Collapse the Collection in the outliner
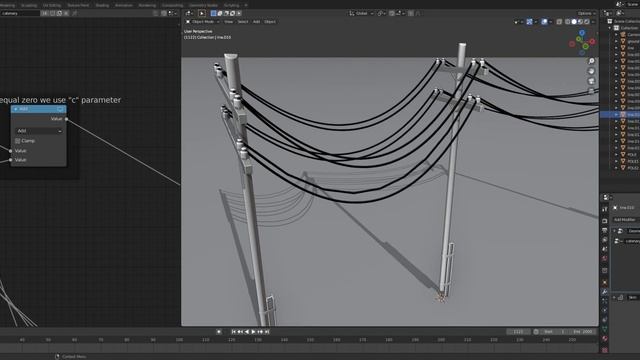 pos(610,28)
